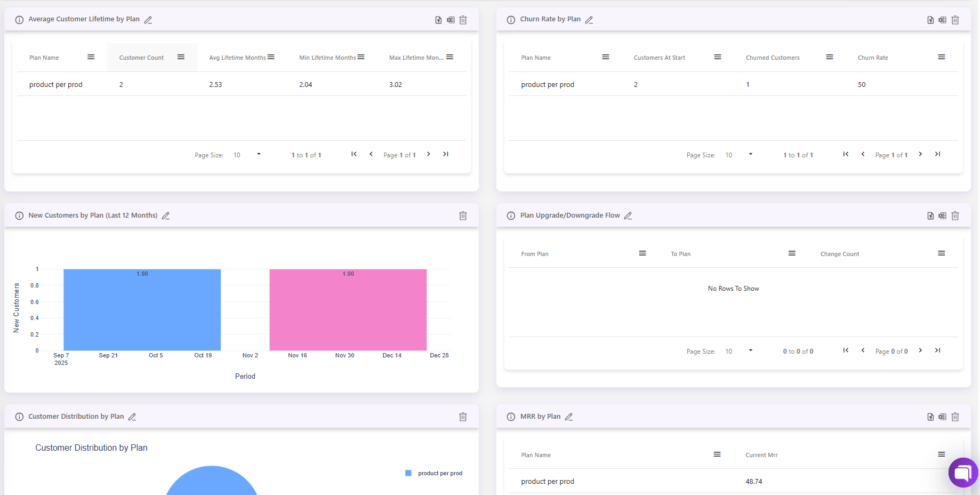980x495 pixels.
Task: Export Churn Rate by Plan to spreadsheet
Action: [943, 20]
